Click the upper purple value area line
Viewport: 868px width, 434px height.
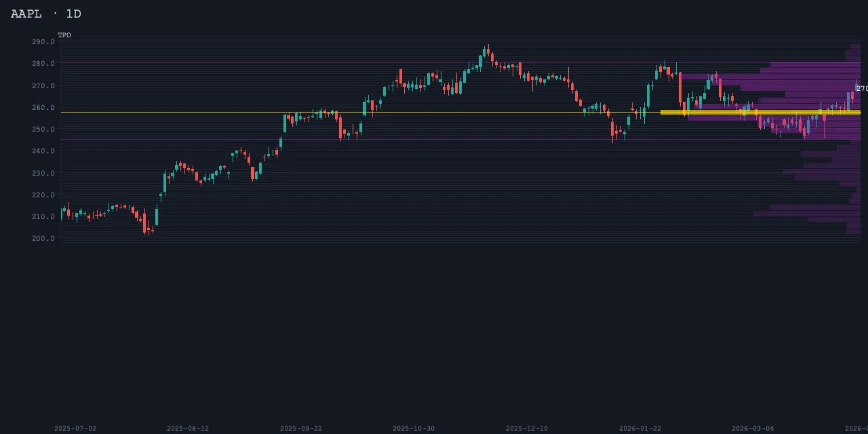click(339, 62)
